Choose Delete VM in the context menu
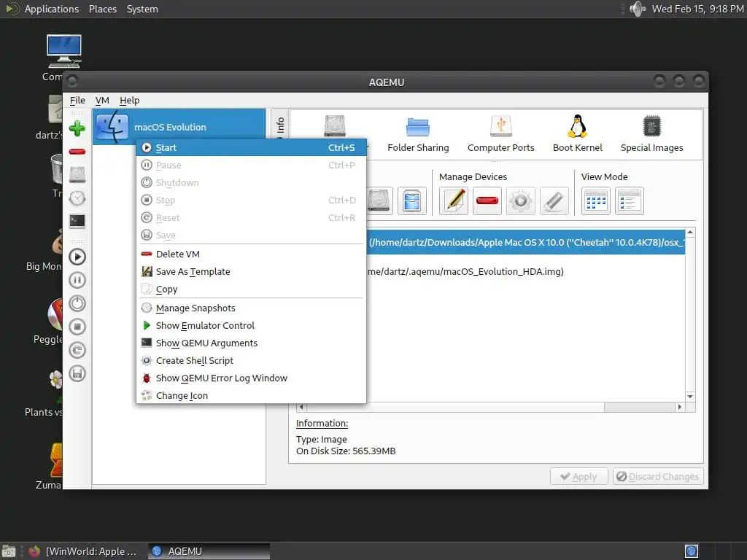 click(x=251, y=254)
